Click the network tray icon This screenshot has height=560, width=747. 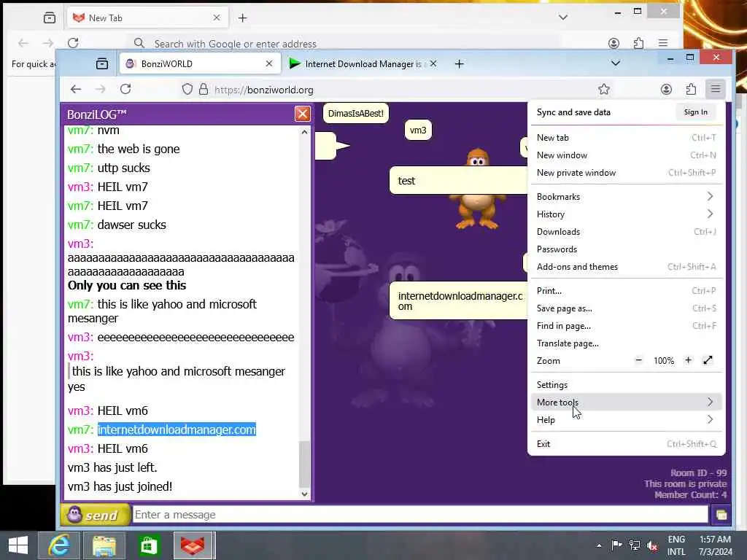(x=634, y=545)
